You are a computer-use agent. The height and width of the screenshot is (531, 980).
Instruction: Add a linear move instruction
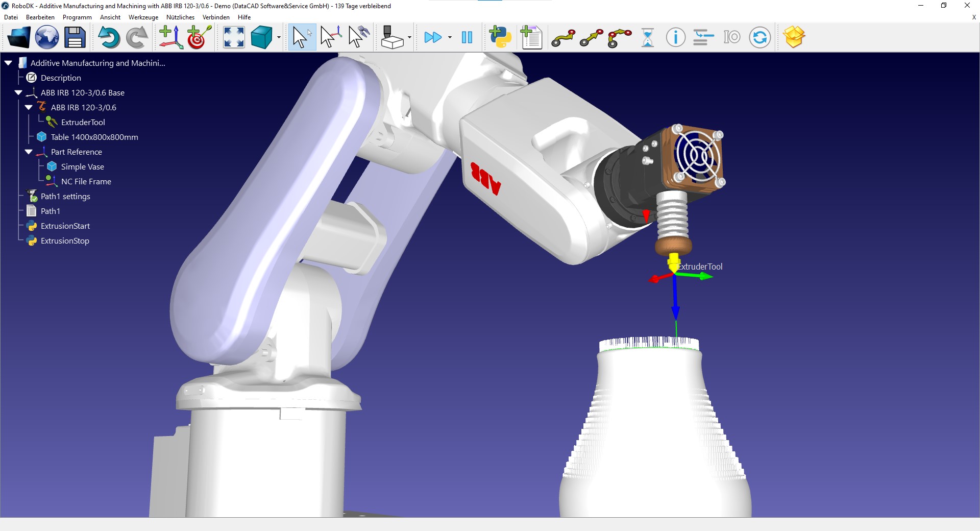point(592,38)
